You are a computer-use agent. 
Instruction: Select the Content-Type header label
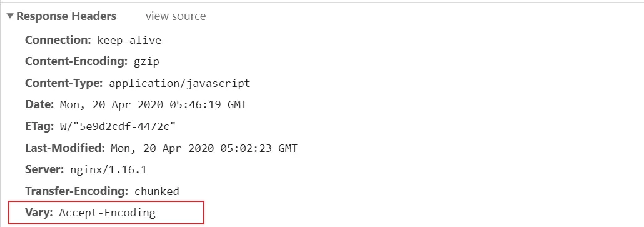coord(64,83)
